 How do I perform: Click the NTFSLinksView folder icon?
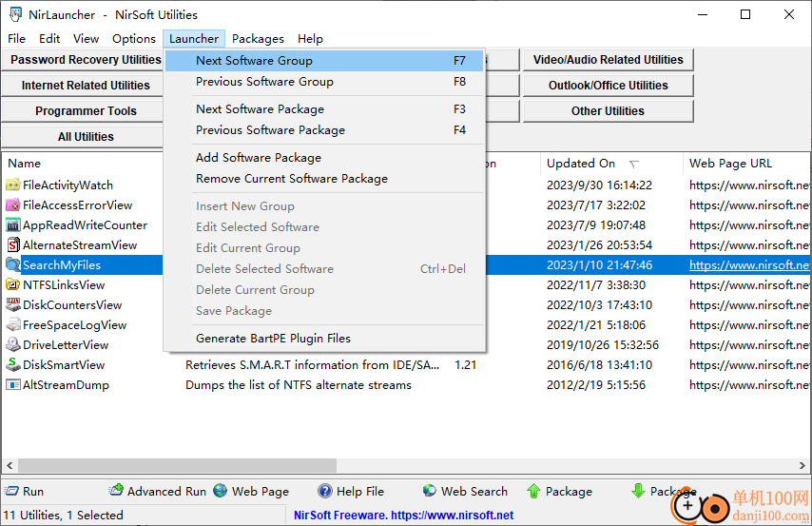pyautogui.click(x=13, y=285)
